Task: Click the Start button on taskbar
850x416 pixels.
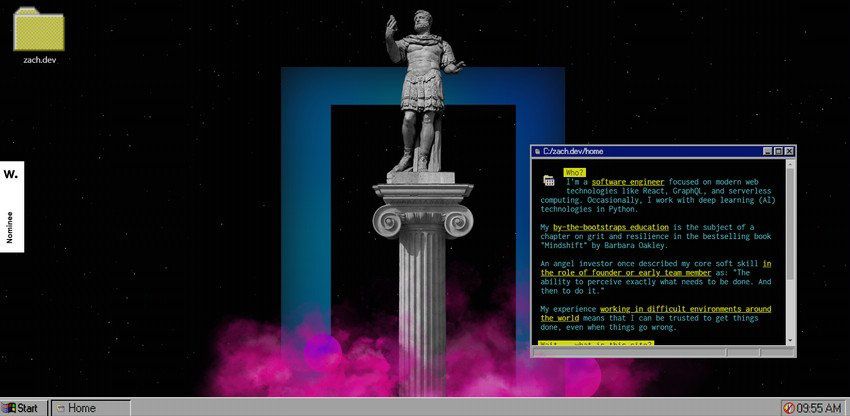Action: (x=22, y=408)
